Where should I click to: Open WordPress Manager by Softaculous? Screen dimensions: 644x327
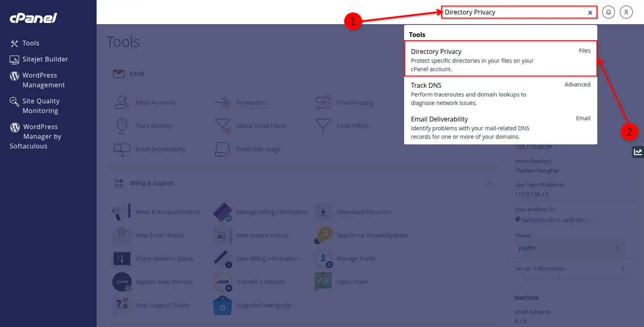tap(35, 136)
